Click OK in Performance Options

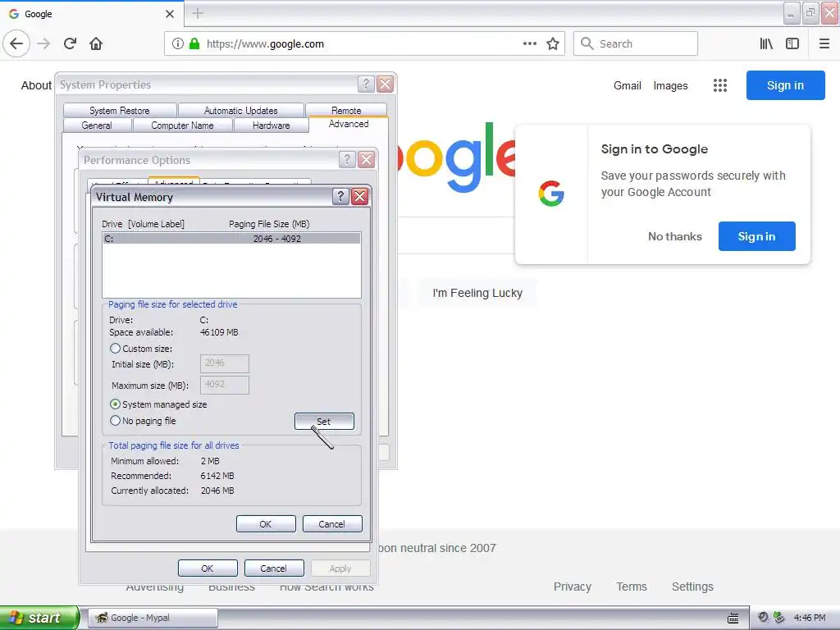coord(208,568)
